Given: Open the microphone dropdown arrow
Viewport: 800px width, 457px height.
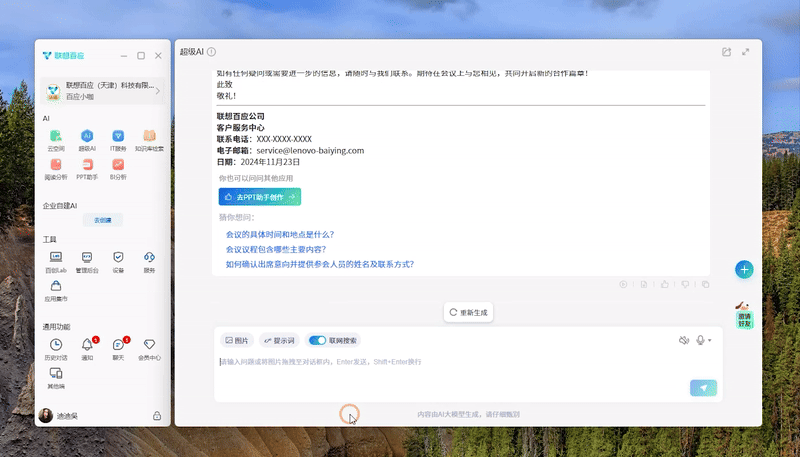Looking at the screenshot, I should point(710,340).
